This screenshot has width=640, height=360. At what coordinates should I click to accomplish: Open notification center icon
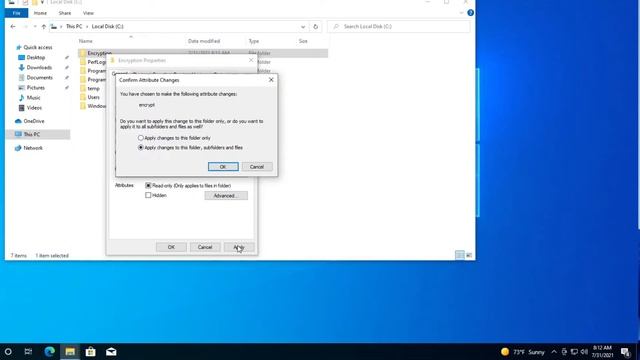click(x=625, y=352)
